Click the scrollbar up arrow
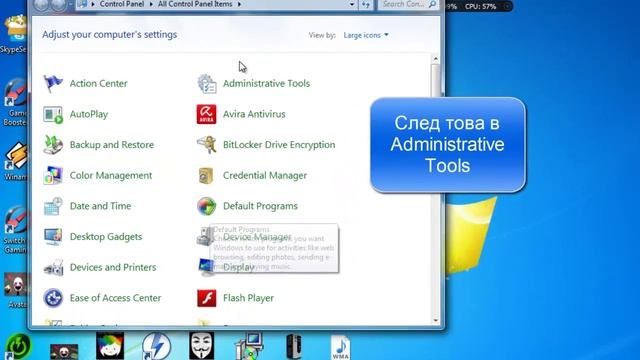The height and width of the screenshot is (360, 640). click(436, 59)
